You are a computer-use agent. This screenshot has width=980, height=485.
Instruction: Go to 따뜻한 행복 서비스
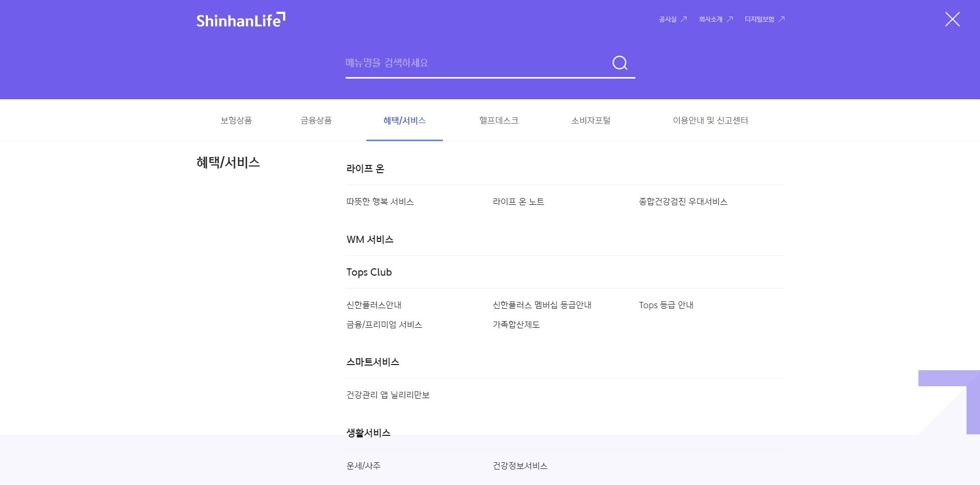tap(380, 202)
